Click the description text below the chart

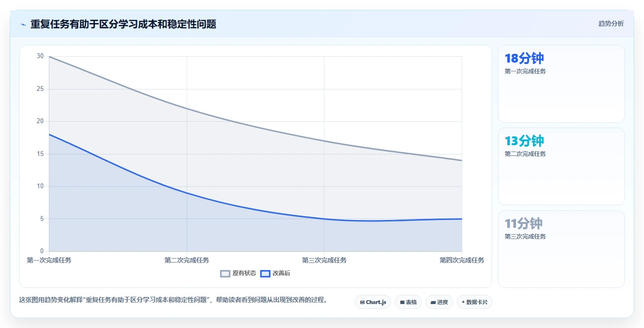(173, 300)
